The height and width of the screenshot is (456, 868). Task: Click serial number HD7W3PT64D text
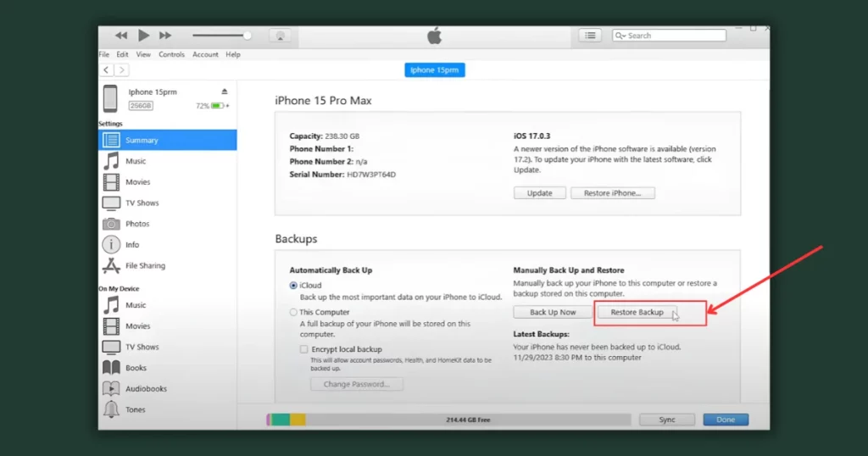(371, 175)
